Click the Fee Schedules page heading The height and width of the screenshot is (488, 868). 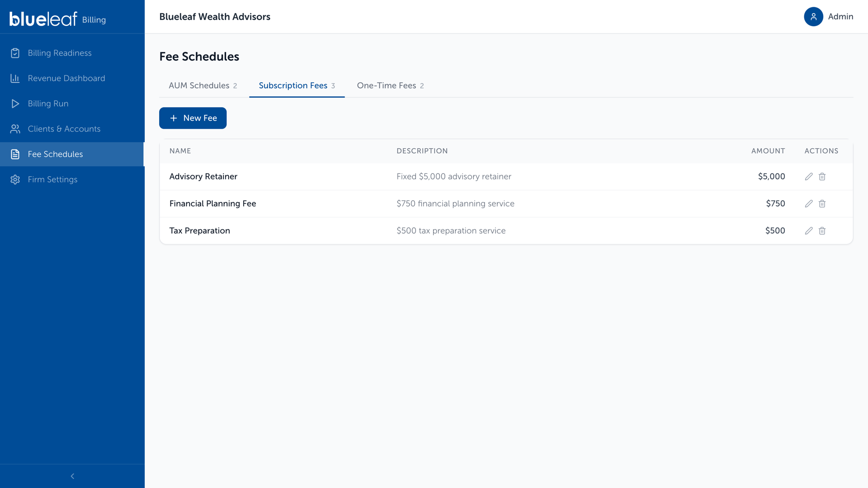tap(199, 56)
